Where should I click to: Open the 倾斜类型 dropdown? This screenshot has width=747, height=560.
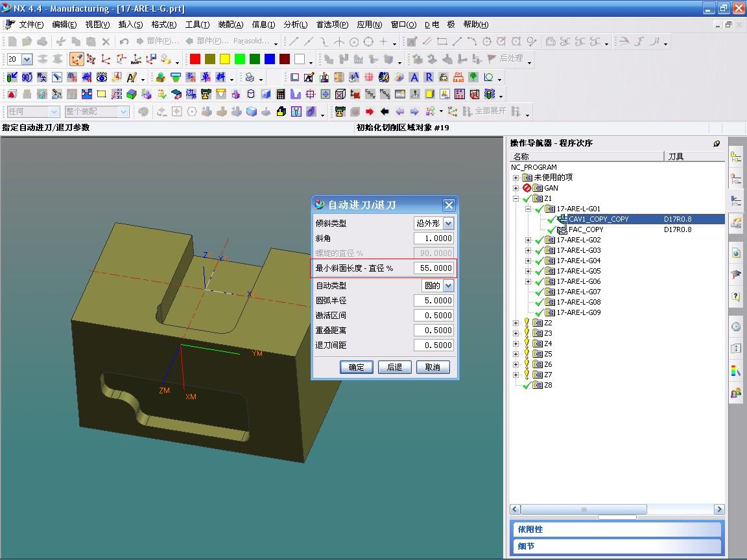pyautogui.click(x=448, y=224)
